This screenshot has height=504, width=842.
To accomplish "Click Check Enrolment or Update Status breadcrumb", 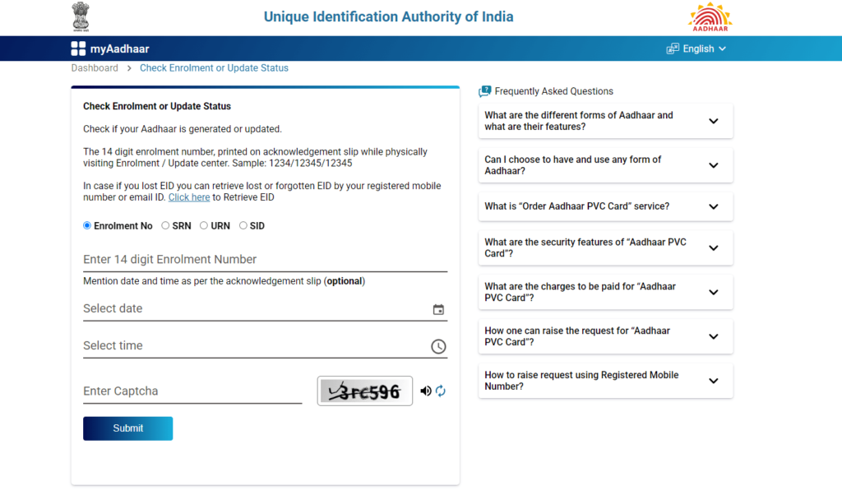I will pos(214,68).
